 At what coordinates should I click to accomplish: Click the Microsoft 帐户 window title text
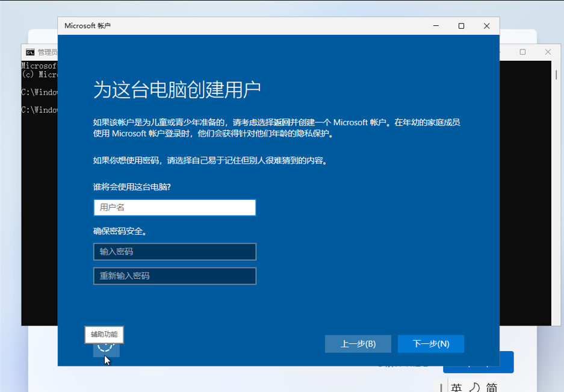pyautogui.click(x=87, y=26)
